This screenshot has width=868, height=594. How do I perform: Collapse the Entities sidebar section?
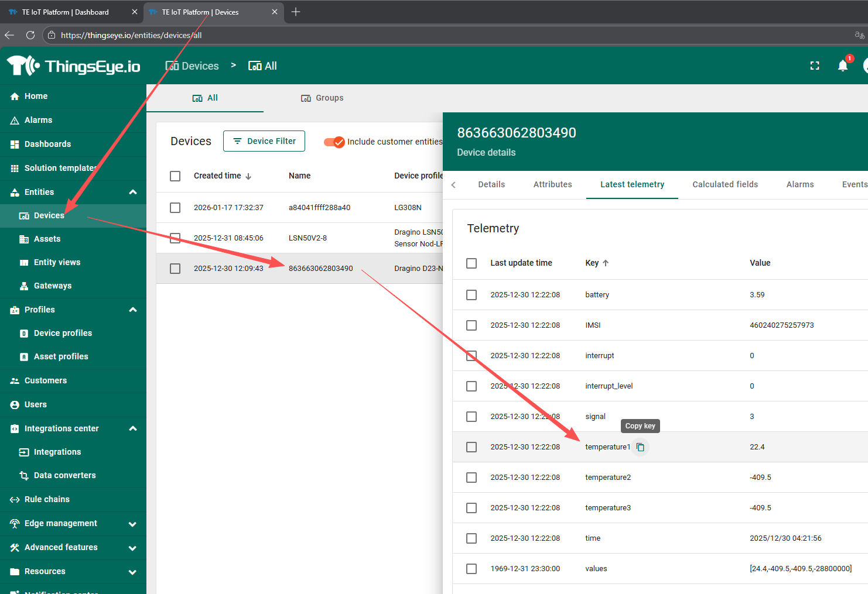(x=133, y=192)
